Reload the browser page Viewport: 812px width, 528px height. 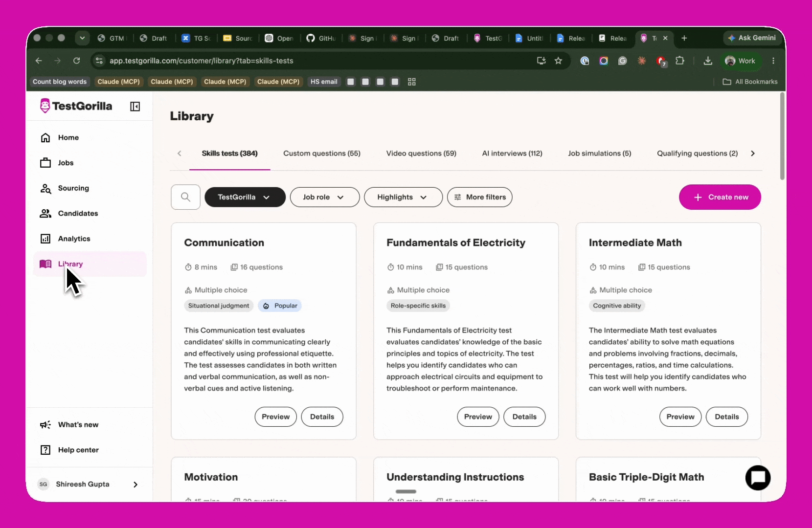point(76,61)
